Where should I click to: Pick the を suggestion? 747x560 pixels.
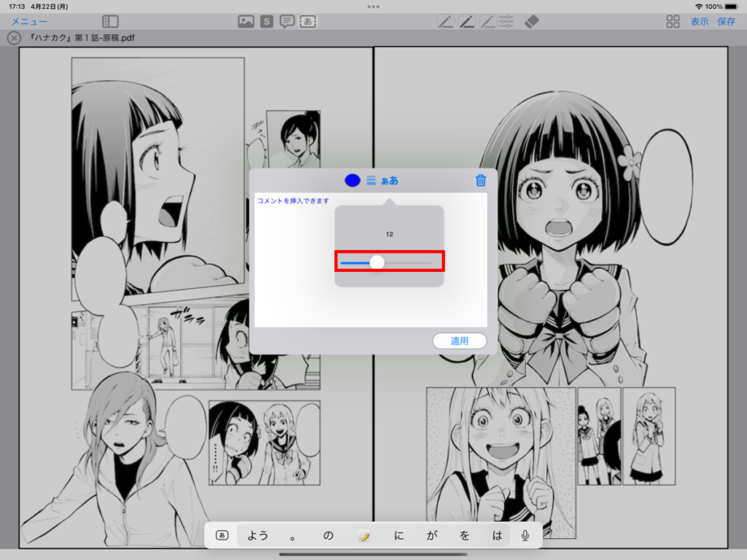pyautogui.click(x=465, y=535)
